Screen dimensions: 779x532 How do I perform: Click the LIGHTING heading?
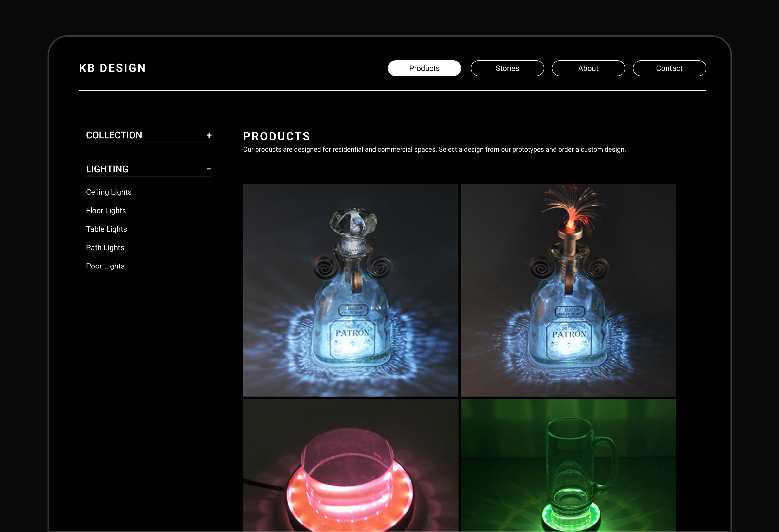tap(107, 169)
